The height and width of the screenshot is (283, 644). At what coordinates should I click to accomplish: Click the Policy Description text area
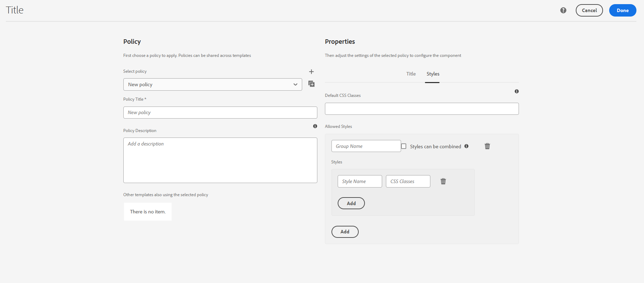coord(220,160)
